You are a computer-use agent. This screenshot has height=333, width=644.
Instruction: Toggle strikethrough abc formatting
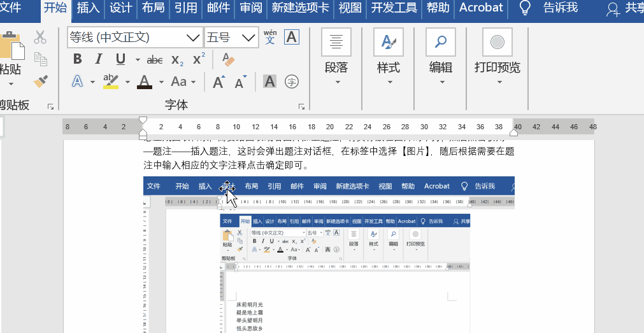point(155,60)
